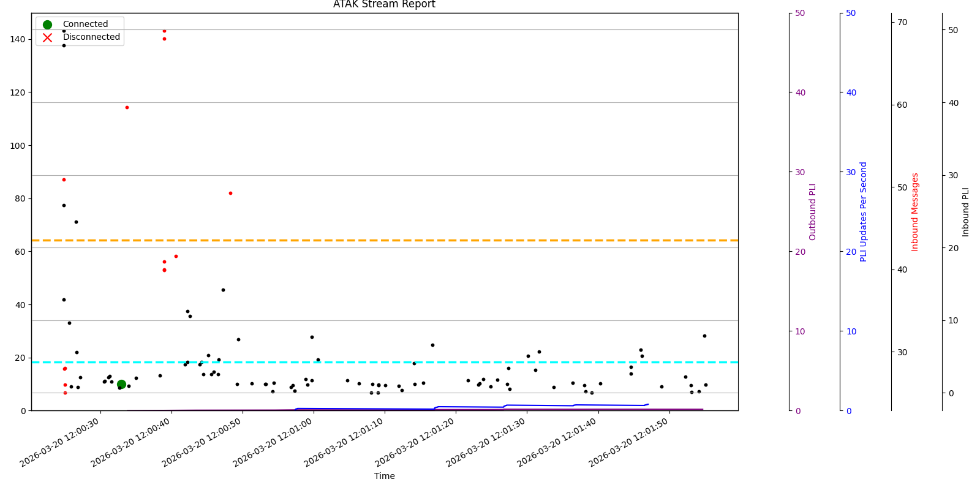This screenshot has height=490, width=980.
Task: Click the large green Connected point on the plot
Action: coord(121,384)
